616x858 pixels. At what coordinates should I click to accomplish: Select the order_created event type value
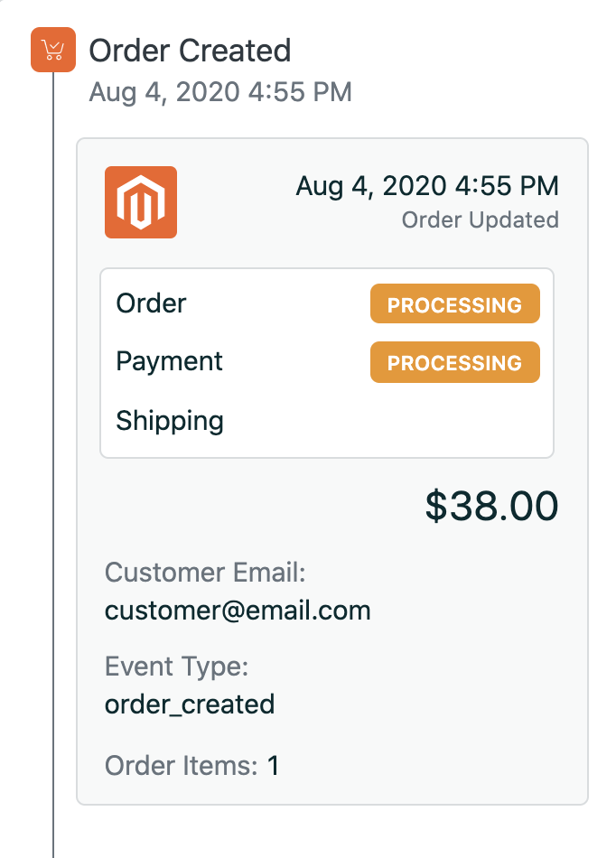[190, 704]
